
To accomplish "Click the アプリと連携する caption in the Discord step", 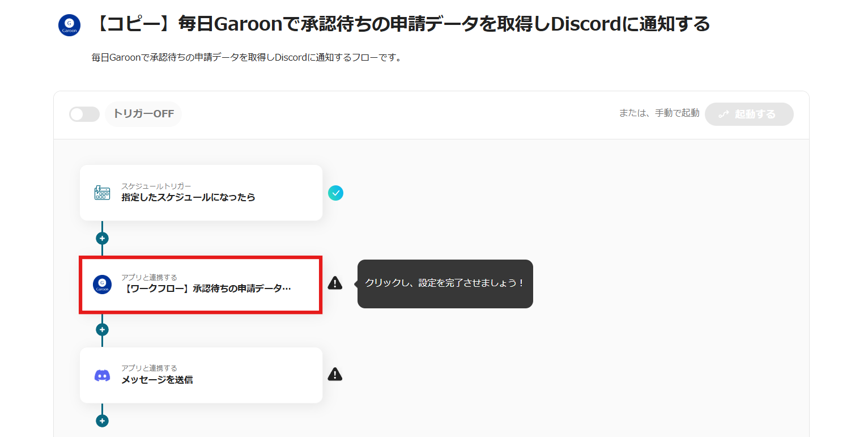I will point(149,368).
